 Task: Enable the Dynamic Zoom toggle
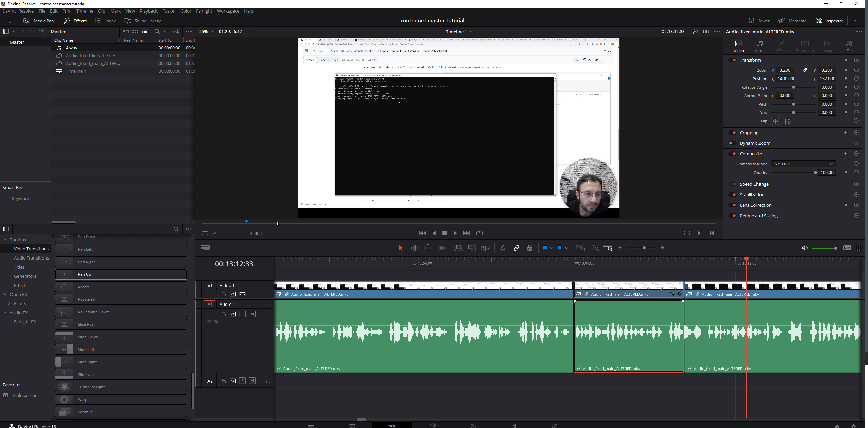click(732, 143)
